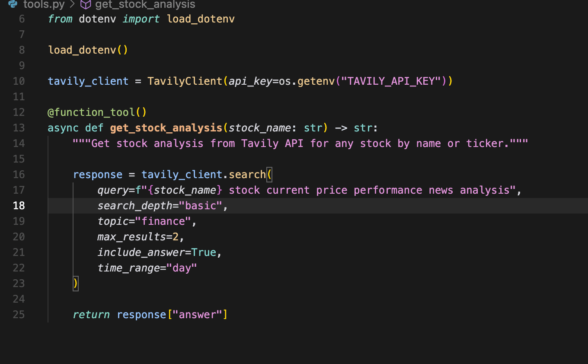This screenshot has width=588, height=364.
Task: Click the 'max_results' argument
Action: [132, 237]
